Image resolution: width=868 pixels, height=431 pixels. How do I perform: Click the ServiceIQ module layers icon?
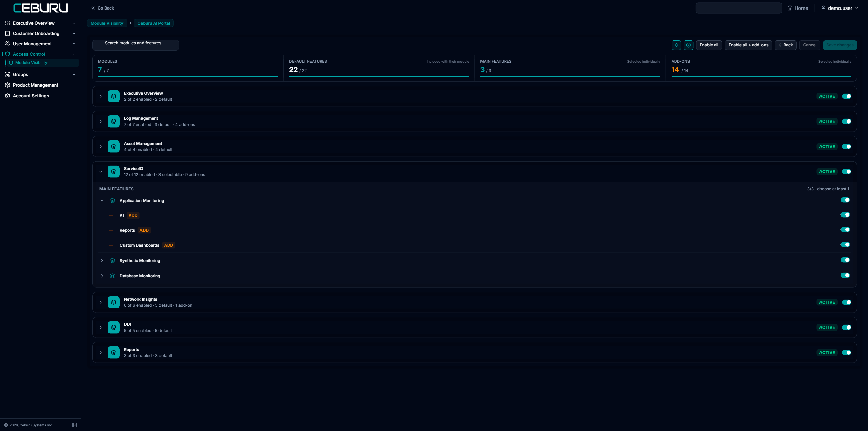pos(114,172)
